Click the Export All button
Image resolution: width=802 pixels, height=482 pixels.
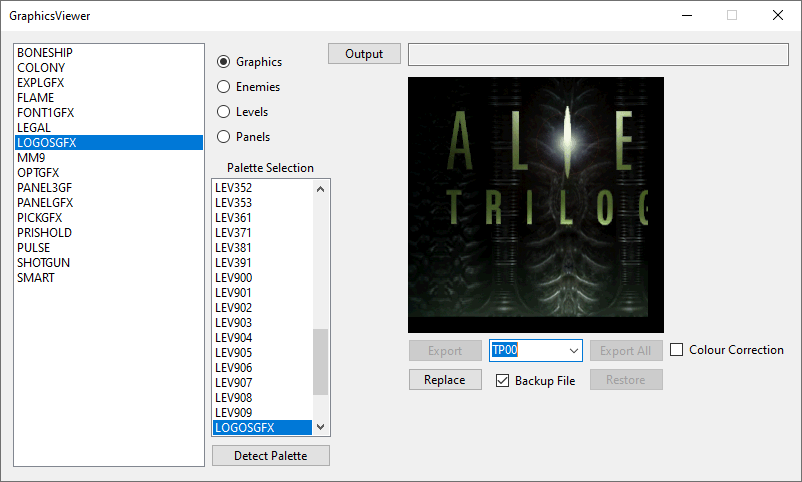point(626,351)
